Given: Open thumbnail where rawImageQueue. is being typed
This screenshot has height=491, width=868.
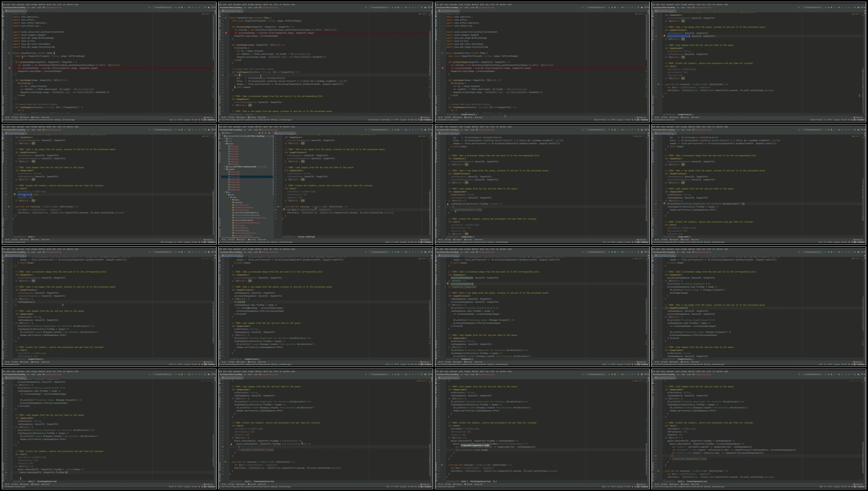Looking at the screenshot, I should point(109,306).
